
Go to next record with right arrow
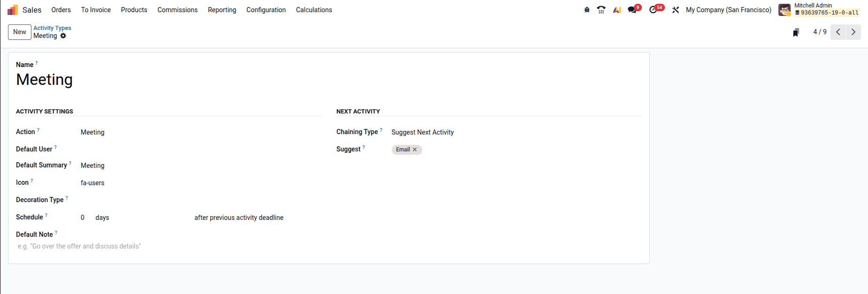853,32
